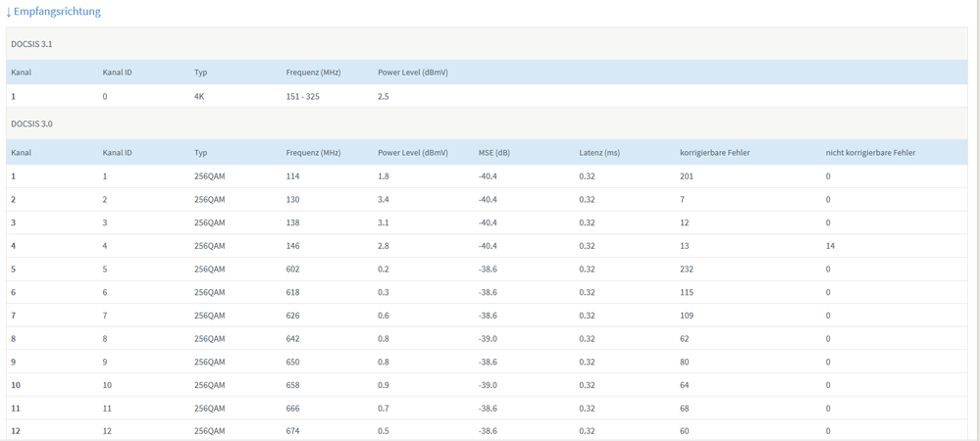This screenshot has height=441, width=980.
Task: Click frequency 650 cell
Action: pos(293,362)
